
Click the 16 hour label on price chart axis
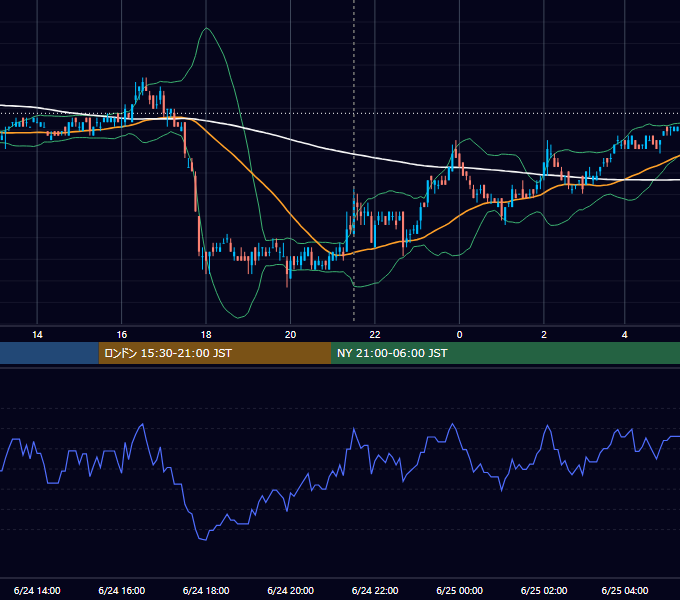(122, 335)
